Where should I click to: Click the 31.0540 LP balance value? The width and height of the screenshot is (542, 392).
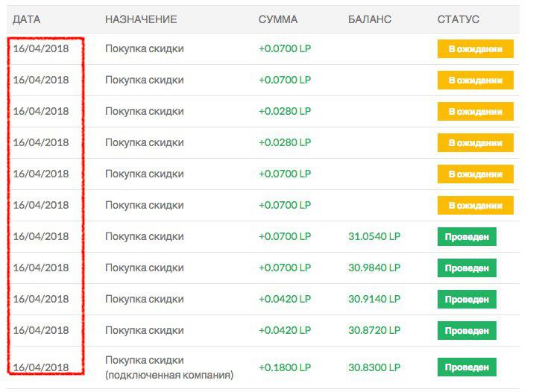(374, 236)
